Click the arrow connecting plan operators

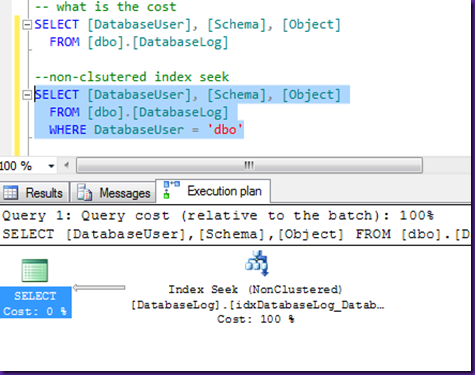[99, 288]
